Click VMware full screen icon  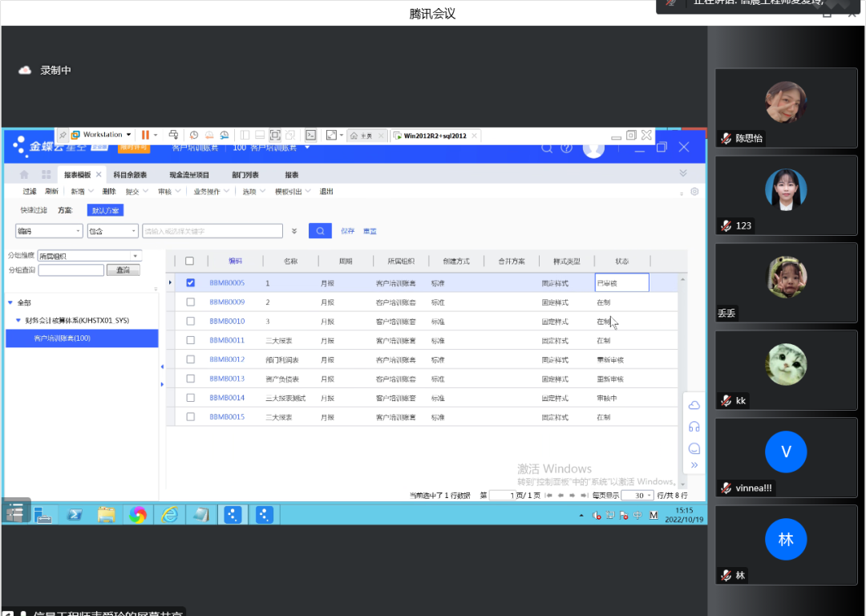pyautogui.click(x=275, y=136)
